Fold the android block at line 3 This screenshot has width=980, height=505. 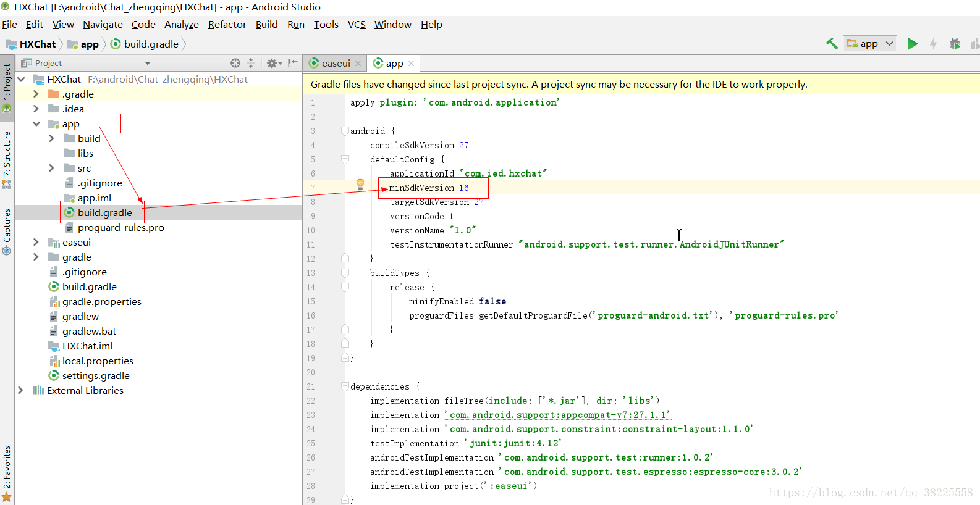point(345,131)
